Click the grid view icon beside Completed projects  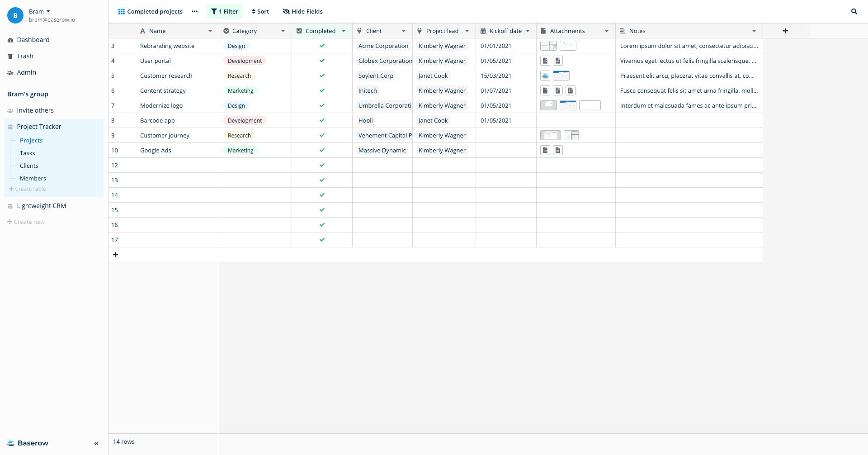(x=121, y=11)
